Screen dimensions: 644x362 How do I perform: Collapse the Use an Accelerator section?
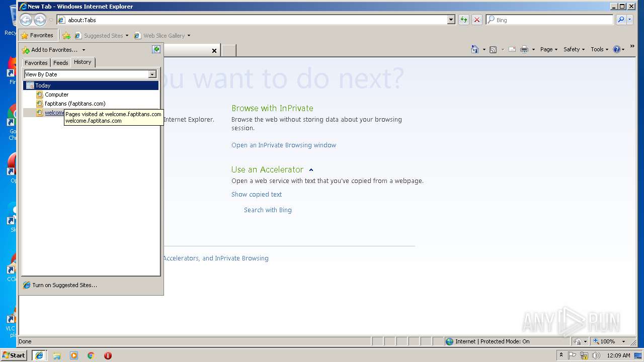311,170
